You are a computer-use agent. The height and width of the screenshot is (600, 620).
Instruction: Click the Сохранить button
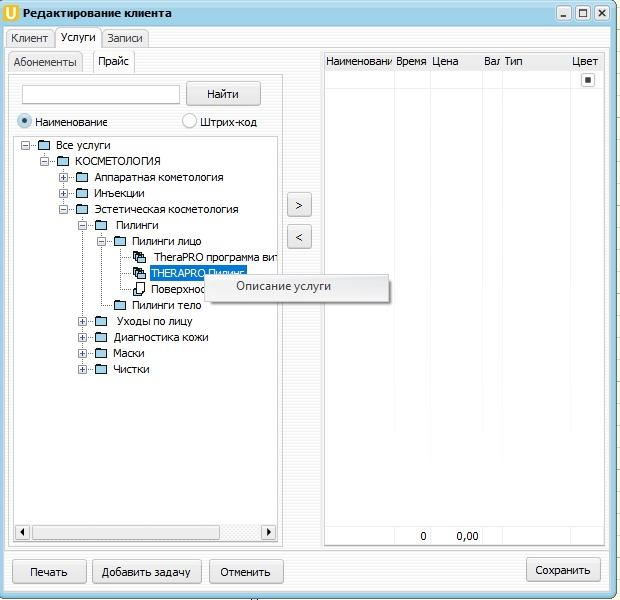562,570
